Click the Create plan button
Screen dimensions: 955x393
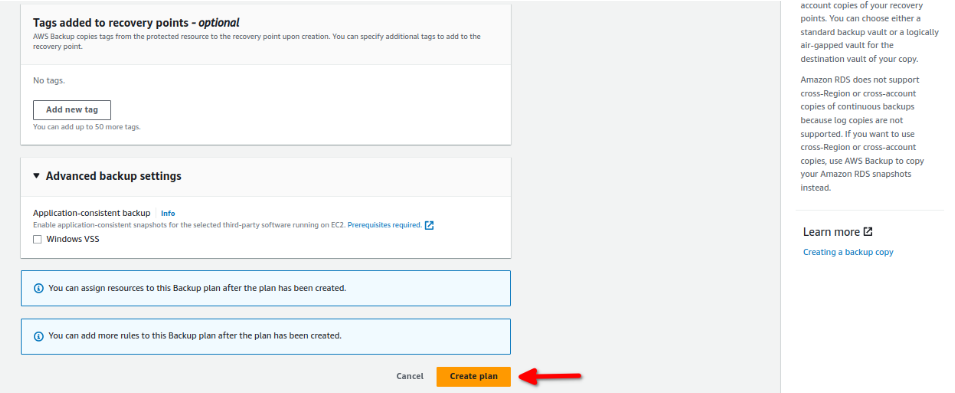pos(473,377)
